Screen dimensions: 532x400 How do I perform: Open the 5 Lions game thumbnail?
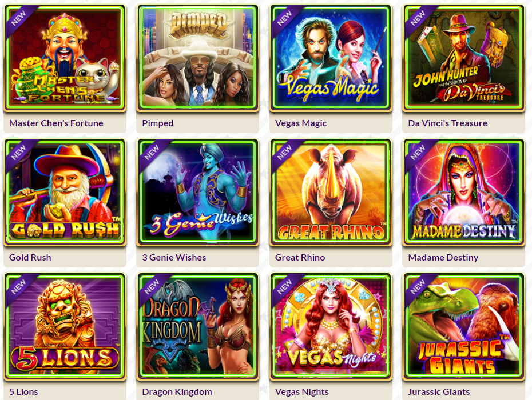pos(65,326)
